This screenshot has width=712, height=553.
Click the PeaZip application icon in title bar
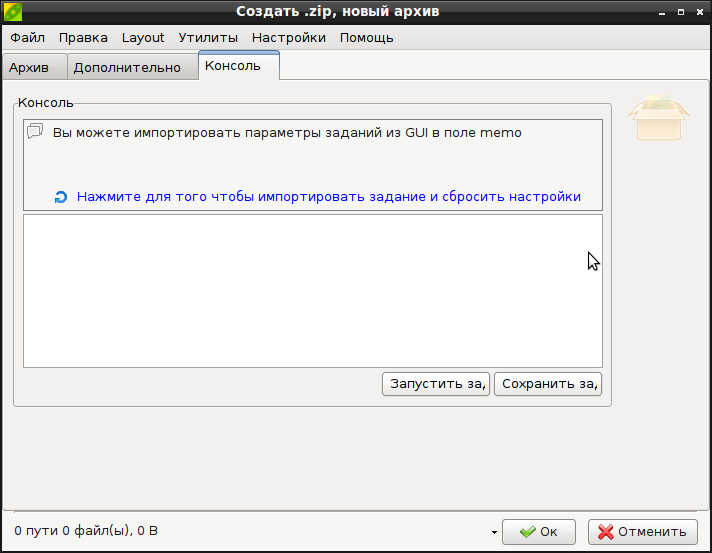tap(13, 12)
